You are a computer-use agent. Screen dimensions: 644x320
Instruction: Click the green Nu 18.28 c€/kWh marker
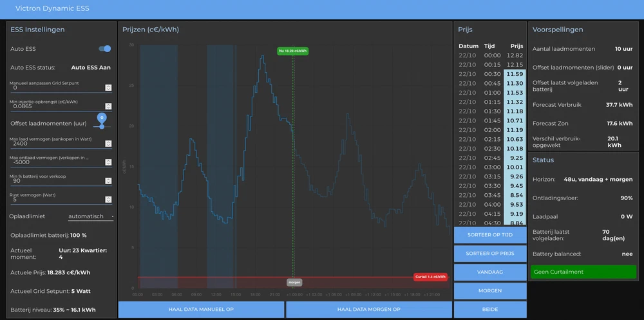[293, 51]
